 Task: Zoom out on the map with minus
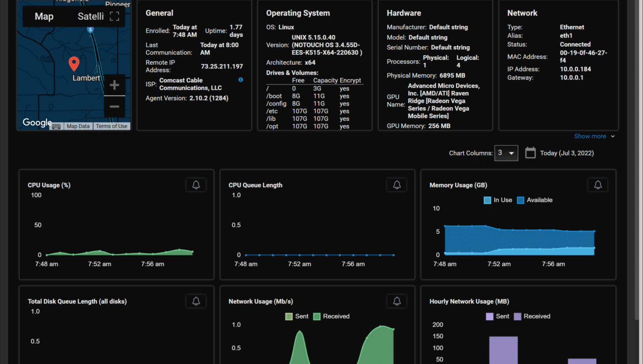114,107
